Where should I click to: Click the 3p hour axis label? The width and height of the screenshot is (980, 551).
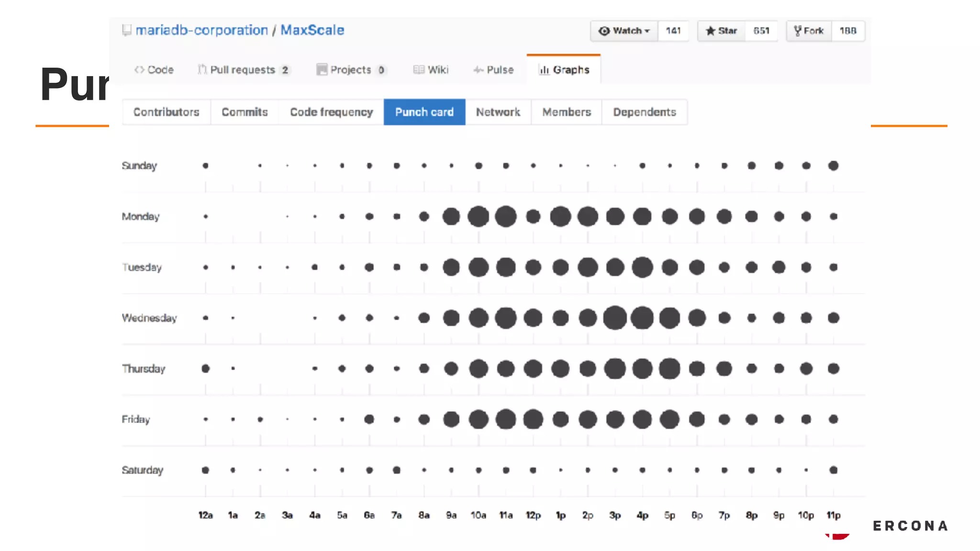(x=615, y=515)
